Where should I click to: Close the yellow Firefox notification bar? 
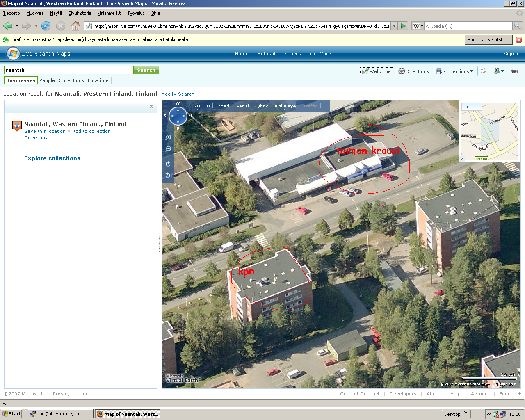click(x=519, y=40)
